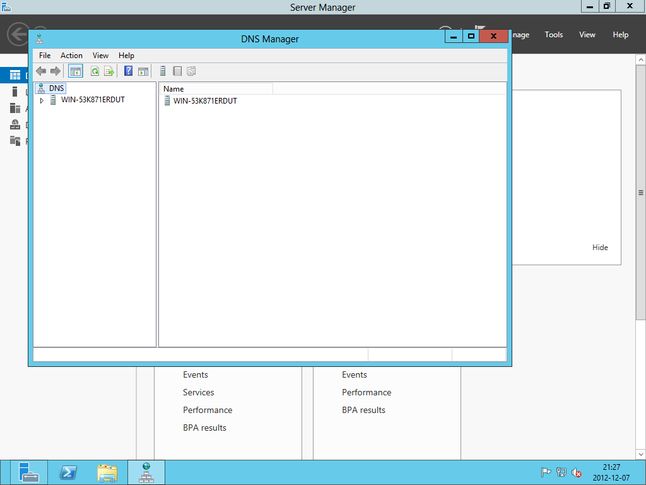
Task: Click the Action Center flag tray icon
Action: [x=545, y=472]
